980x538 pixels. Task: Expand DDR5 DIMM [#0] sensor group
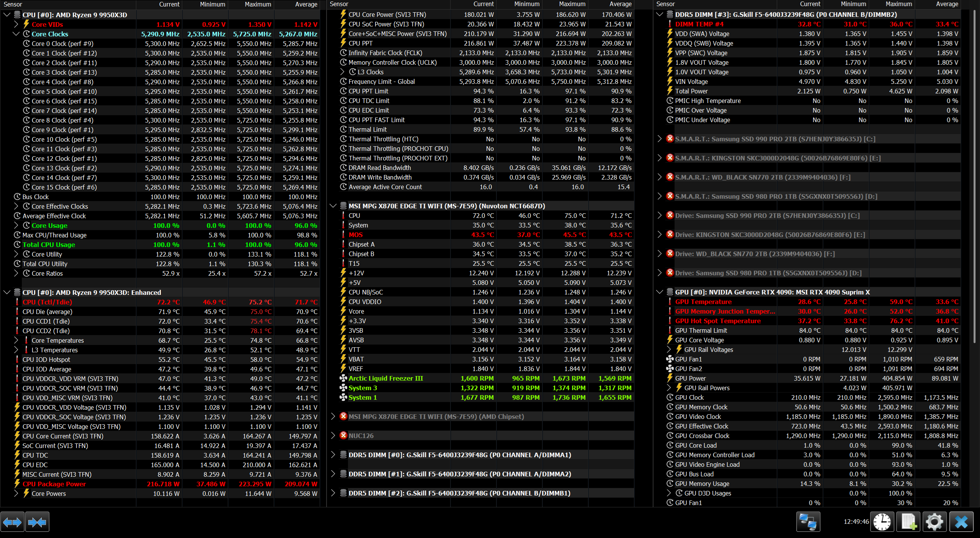(333, 455)
